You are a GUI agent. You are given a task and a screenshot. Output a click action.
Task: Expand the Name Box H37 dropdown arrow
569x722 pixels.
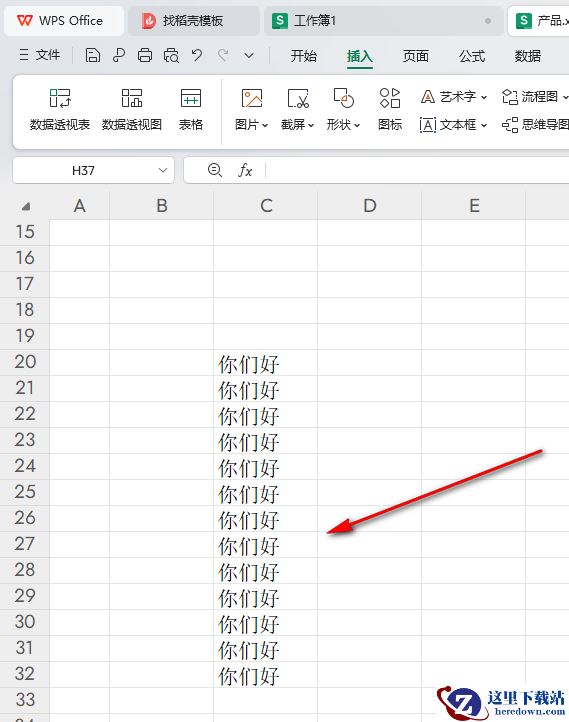coord(163,170)
